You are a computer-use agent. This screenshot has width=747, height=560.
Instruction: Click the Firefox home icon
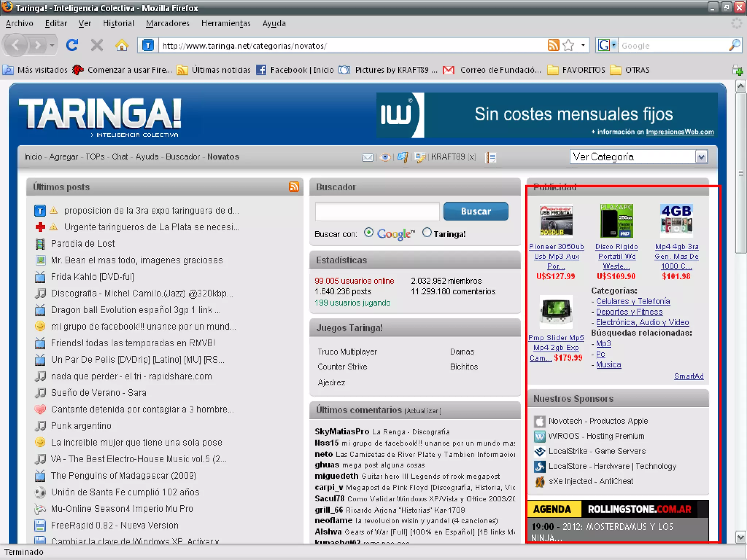click(121, 45)
